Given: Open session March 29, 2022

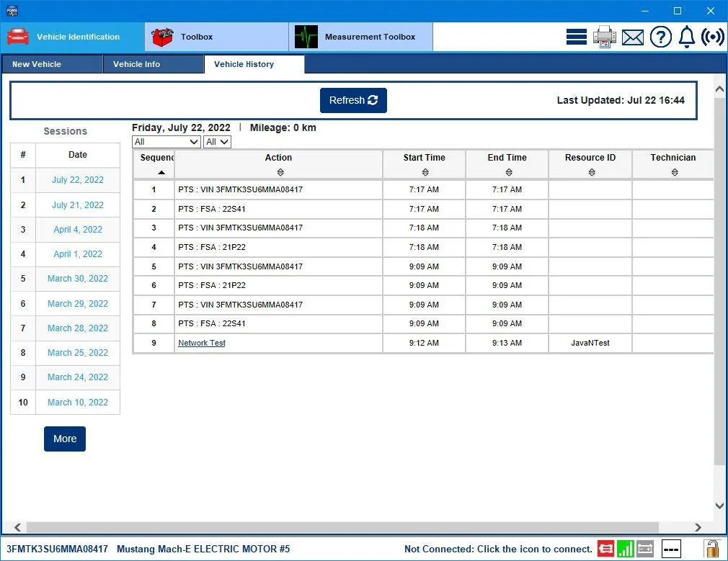Looking at the screenshot, I should click(x=78, y=303).
